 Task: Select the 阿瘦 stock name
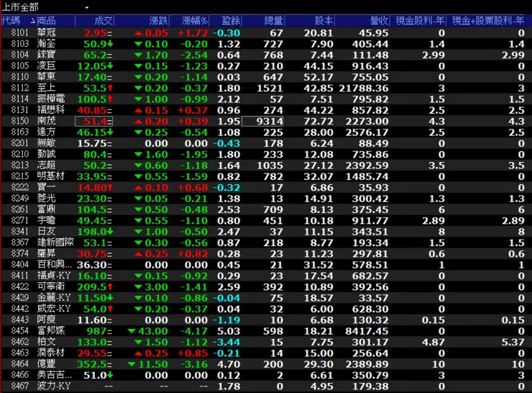[46, 320]
